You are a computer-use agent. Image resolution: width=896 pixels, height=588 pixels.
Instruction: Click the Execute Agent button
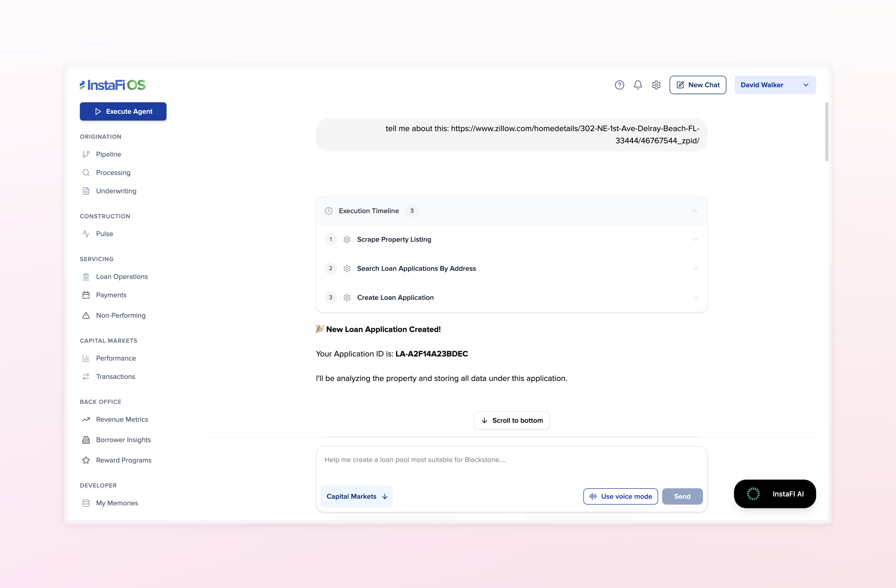123,111
